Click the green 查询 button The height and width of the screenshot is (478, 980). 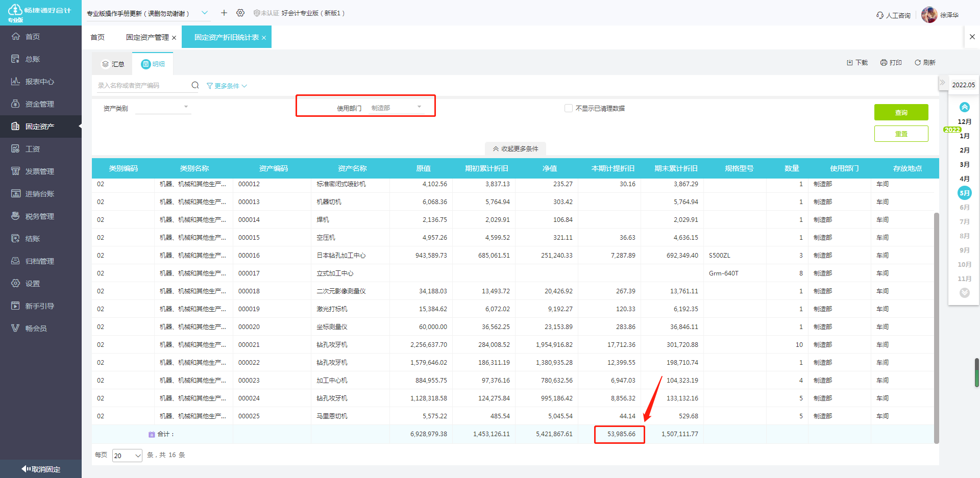(x=901, y=112)
